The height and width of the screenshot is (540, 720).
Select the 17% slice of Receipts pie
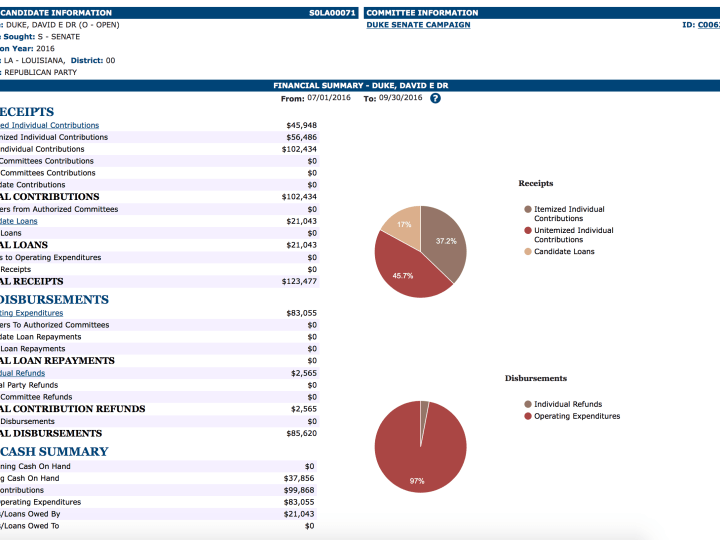(x=402, y=223)
